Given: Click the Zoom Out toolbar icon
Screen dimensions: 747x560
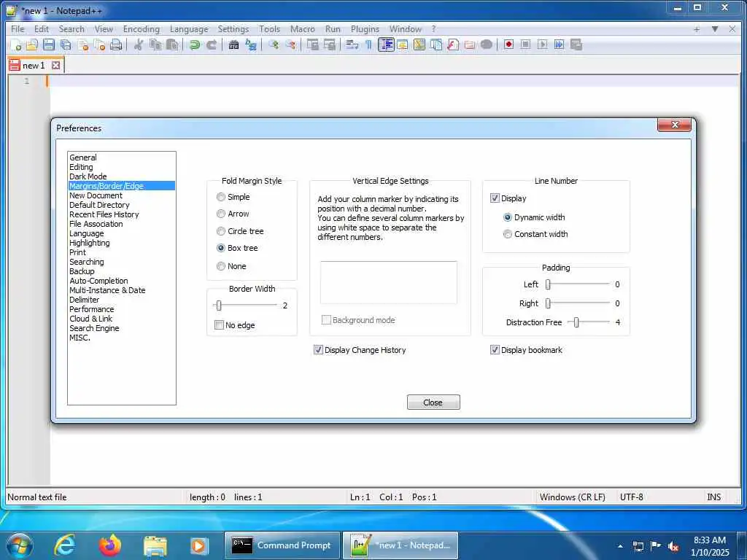Looking at the screenshot, I should (x=290, y=44).
